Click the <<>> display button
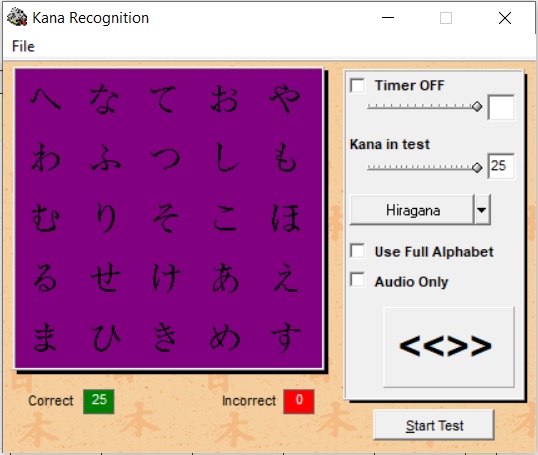This screenshot has width=538, height=455. coord(449,347)
